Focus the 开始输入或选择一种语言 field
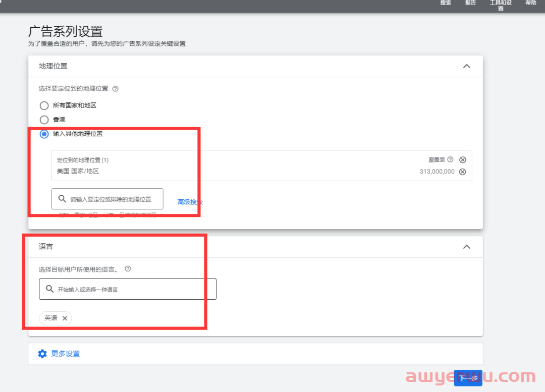Image resolution: width=545 pixels, height=392 pixels. pos(128,289)
